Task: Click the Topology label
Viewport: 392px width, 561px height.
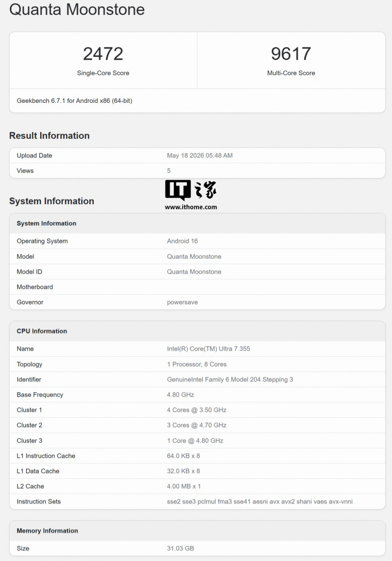Action: pyautogui.click(x=29, y=364)
